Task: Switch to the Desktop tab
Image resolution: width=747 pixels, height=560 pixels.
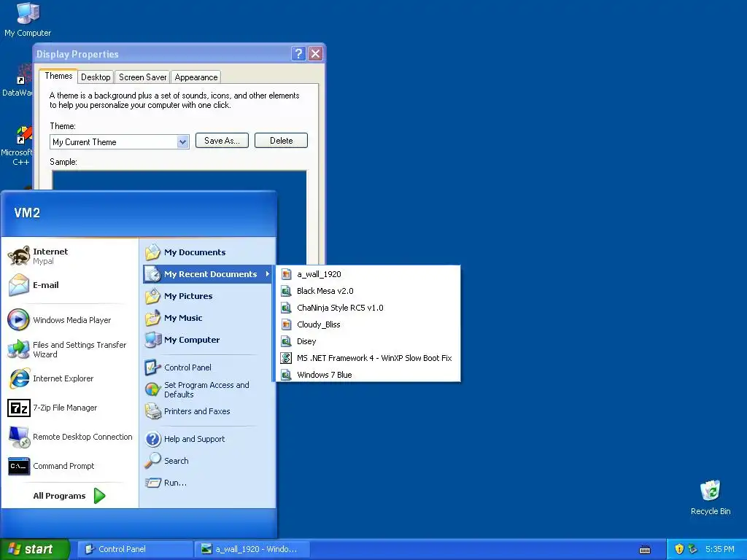Action: (x=96, y=77)
